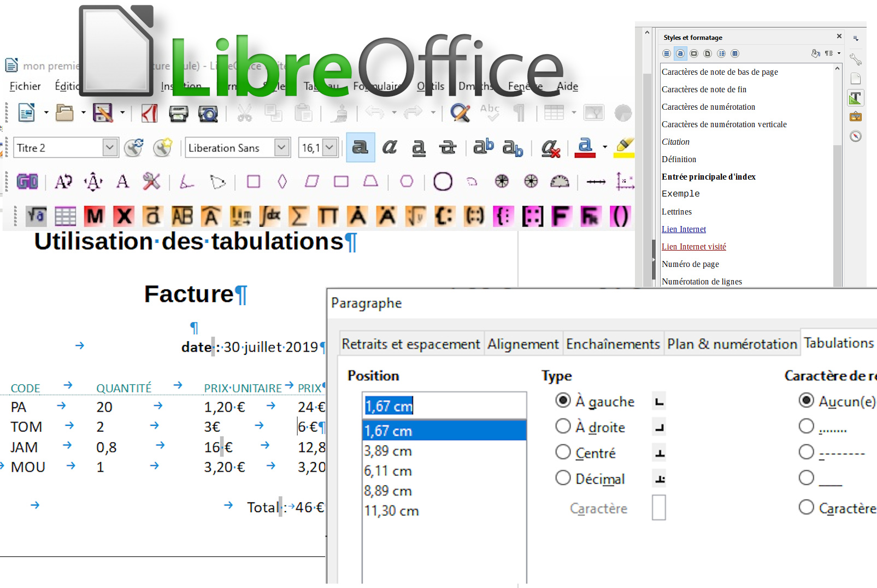The image size is (877, 588).
Task: Select the À droite tab type
Action: coord(590,427)
